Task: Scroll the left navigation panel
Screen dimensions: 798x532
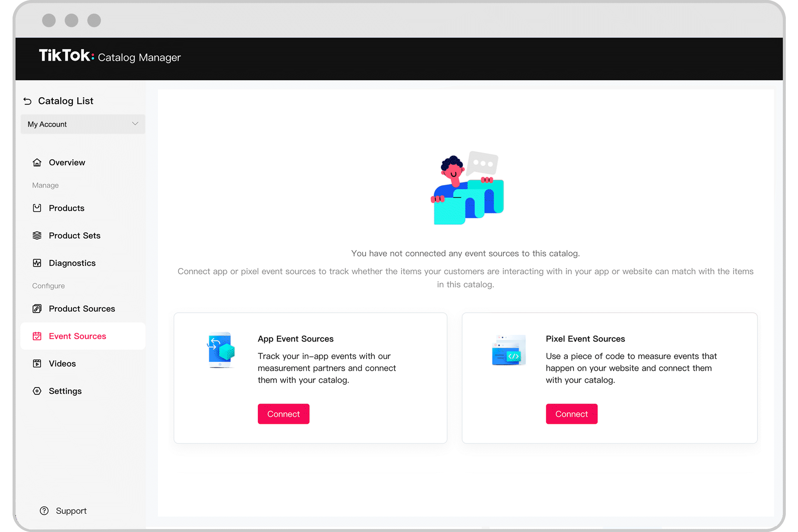Action: click(83, 297)
